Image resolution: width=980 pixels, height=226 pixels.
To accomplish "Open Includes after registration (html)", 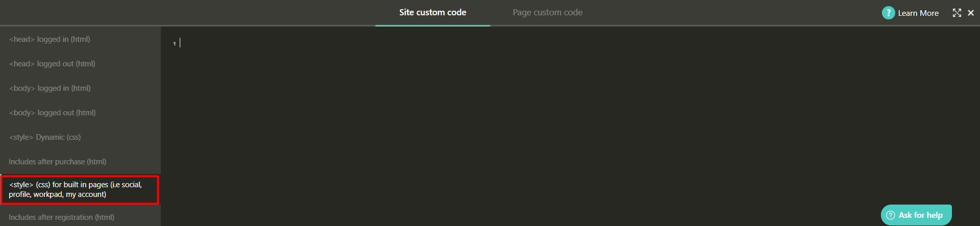I will (80, 217).
